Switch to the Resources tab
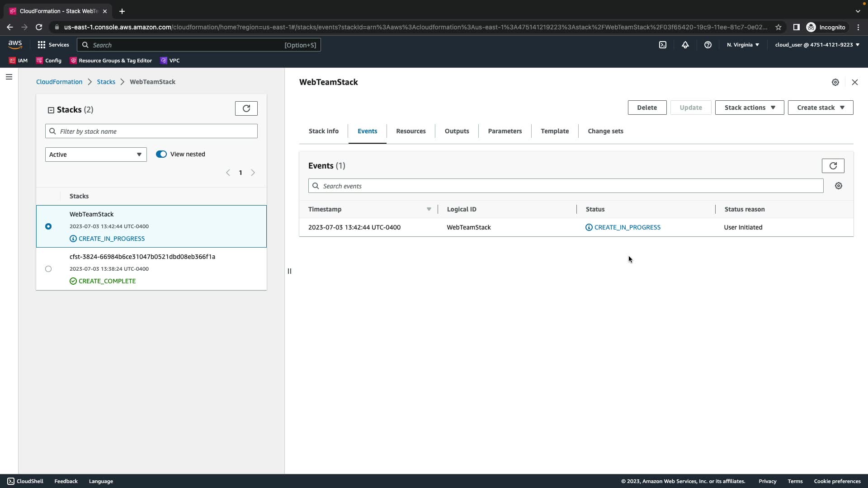Screen dimensions: 868x488 (410, 131)
